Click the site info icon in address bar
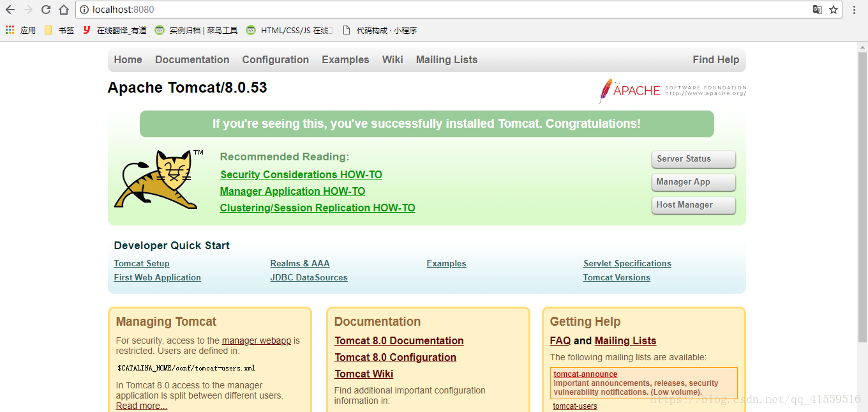Viewport: 868px width, 412px height. click(x=84, y=10)
